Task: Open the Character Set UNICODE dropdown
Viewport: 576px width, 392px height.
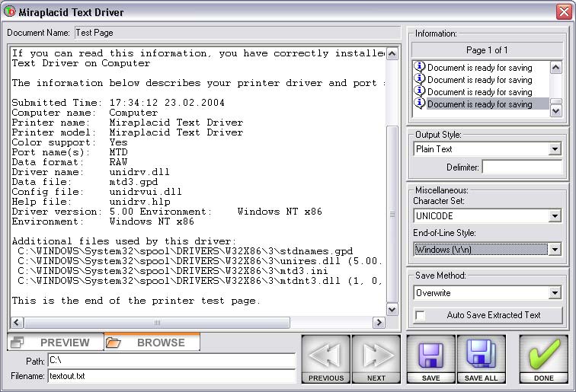Action: pos(555,216)
